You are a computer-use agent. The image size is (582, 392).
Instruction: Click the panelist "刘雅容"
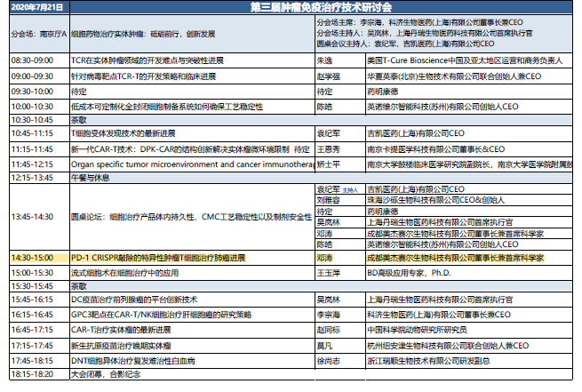328,201
